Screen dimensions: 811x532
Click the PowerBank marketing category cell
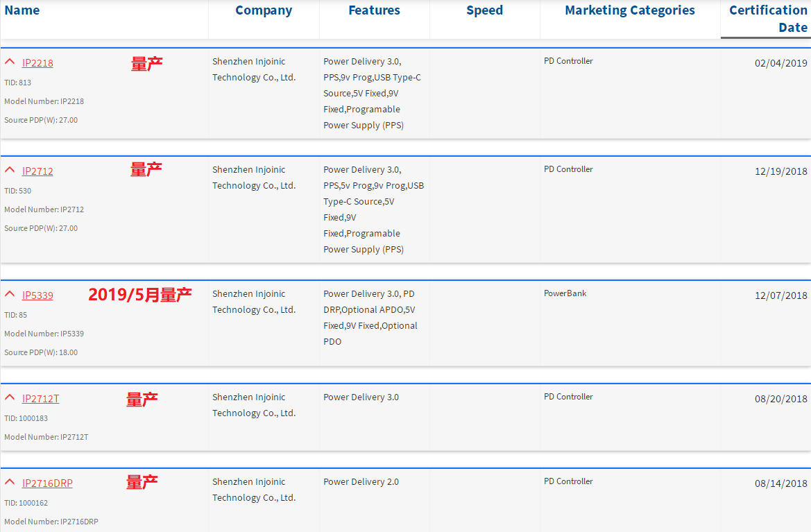565,293
